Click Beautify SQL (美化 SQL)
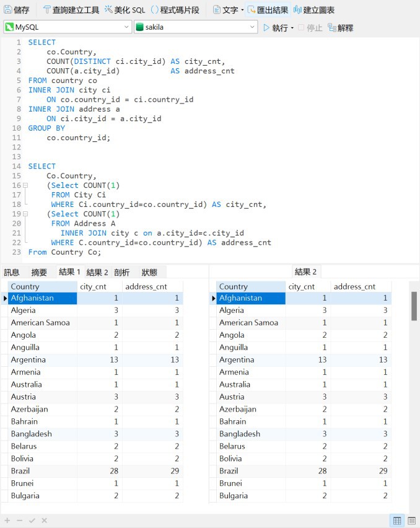420x528 pixels. (125, 10)
